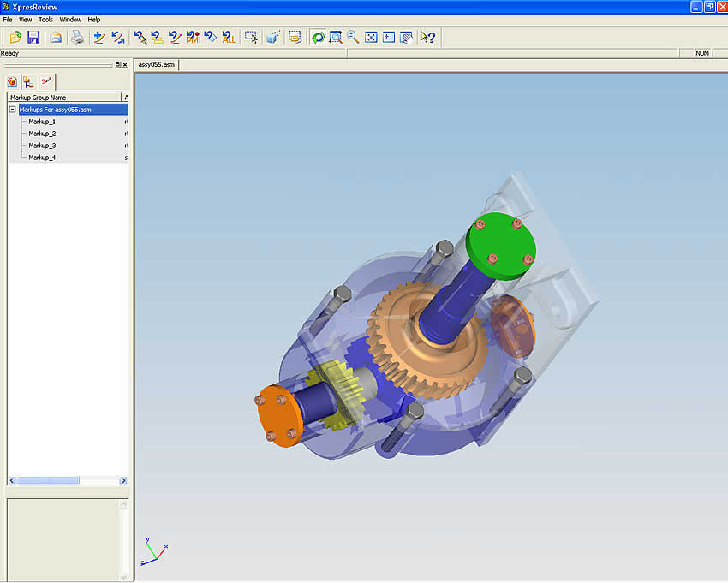This screenshot has height=583, width=728.
Task: Click the Fit view icon
Action: coord(371,37)
